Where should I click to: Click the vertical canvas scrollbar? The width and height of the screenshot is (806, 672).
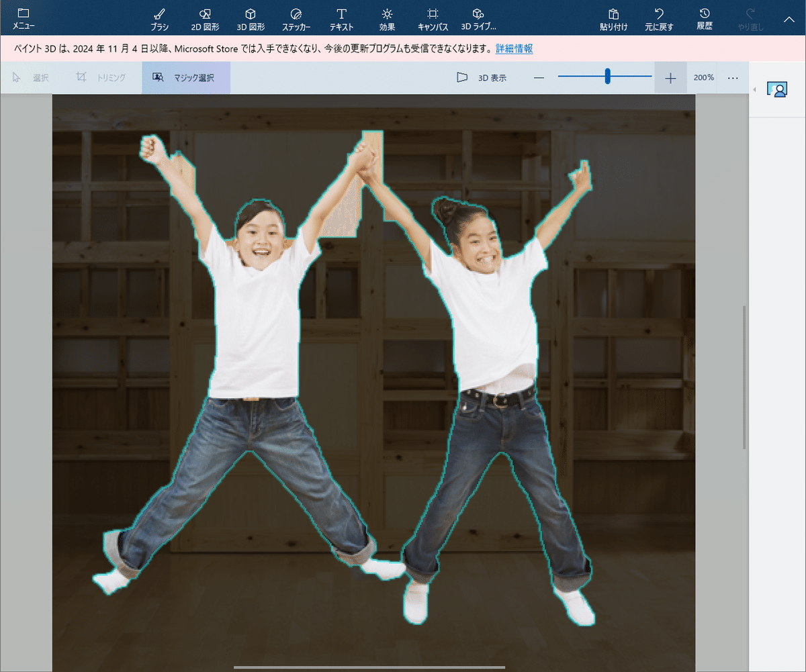(744, 378)
